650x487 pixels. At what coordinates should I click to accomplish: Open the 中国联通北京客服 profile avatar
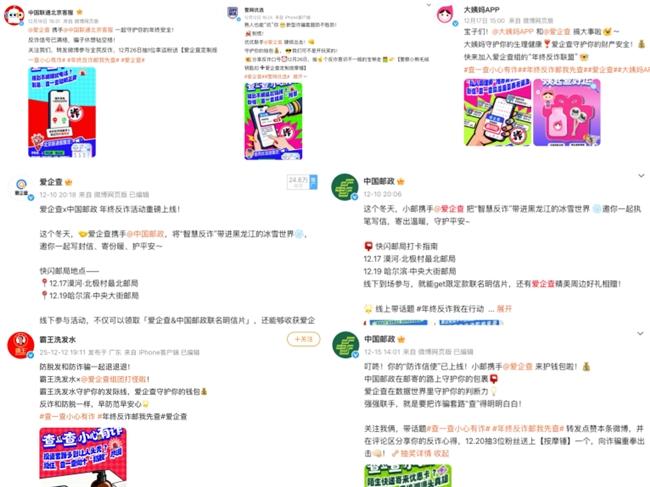point(14,16)
